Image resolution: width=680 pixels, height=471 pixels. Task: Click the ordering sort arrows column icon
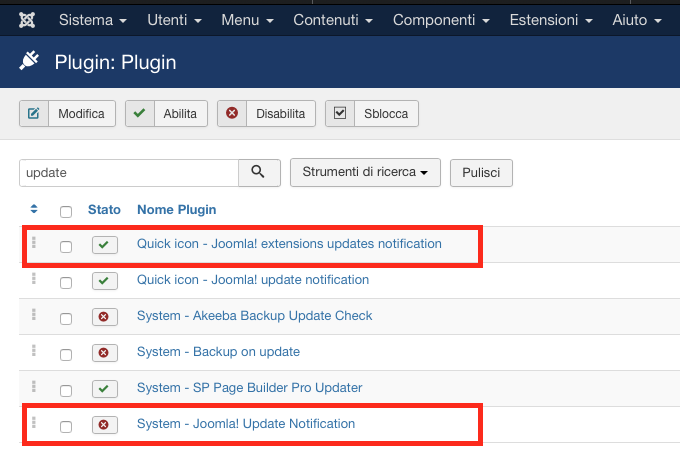point(34,209)
